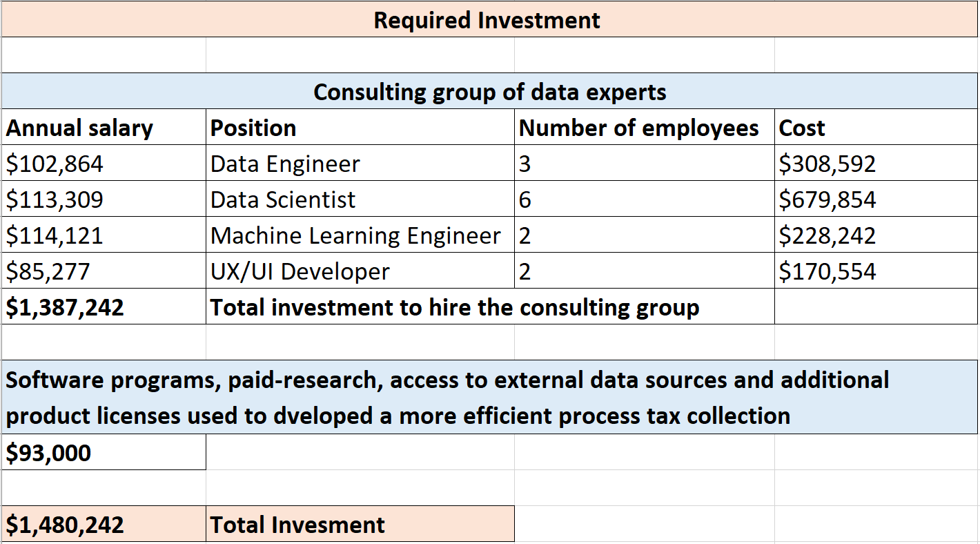Screen dimensions: 980x544
Task: Select the "Machine Learning Engineer" cell
Action: point(355,236)
